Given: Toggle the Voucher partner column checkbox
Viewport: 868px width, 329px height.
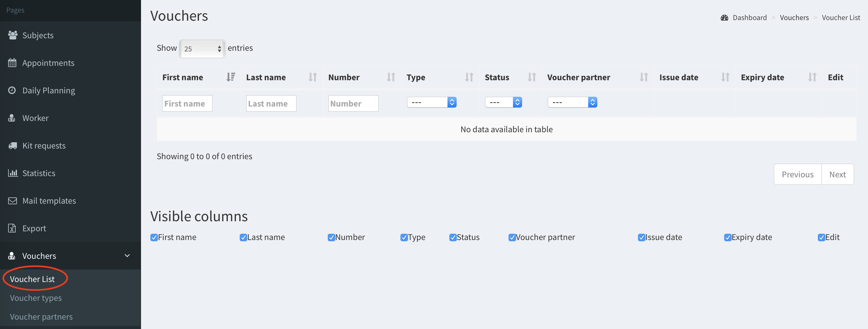Looking at the screenshot, I should [512, 237].
